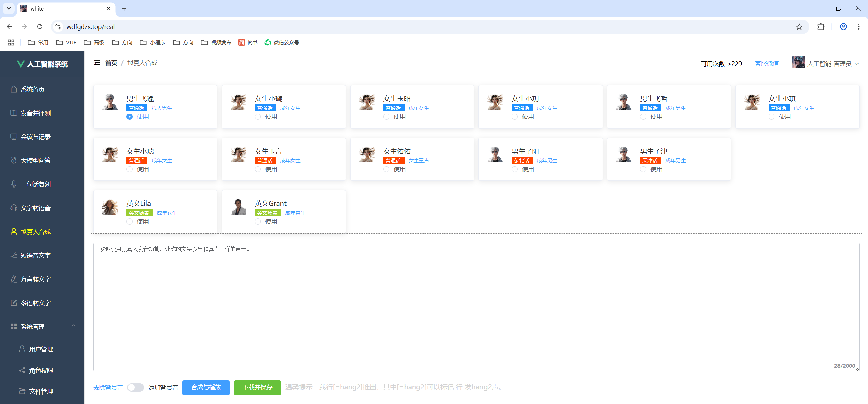The image size is (868, 404).
Task: Click the 短语音文字 icon in sidebar
Action: coord(14,255)
